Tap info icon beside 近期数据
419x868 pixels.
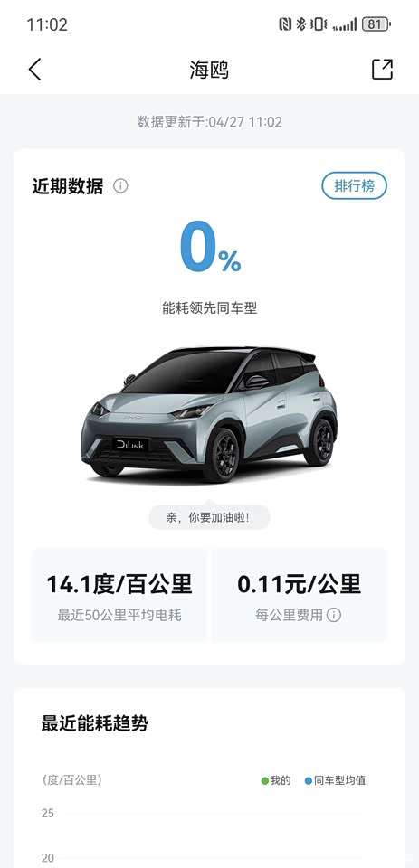120,186
